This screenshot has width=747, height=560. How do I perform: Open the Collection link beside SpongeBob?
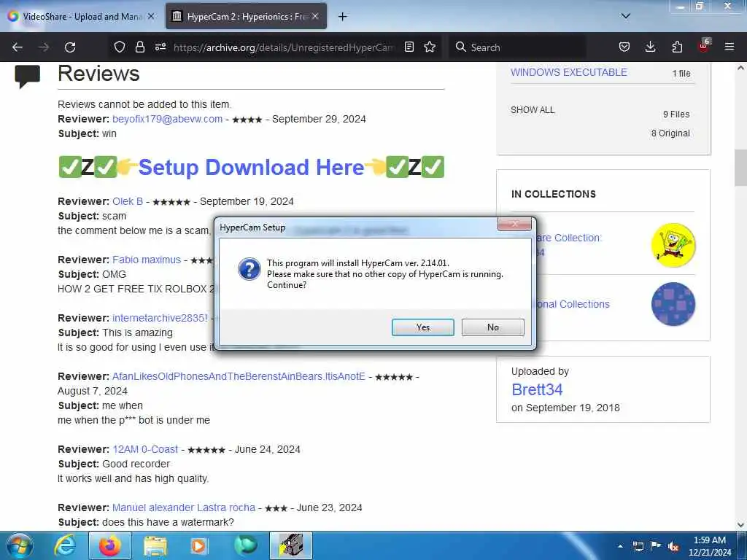point(569,238)
